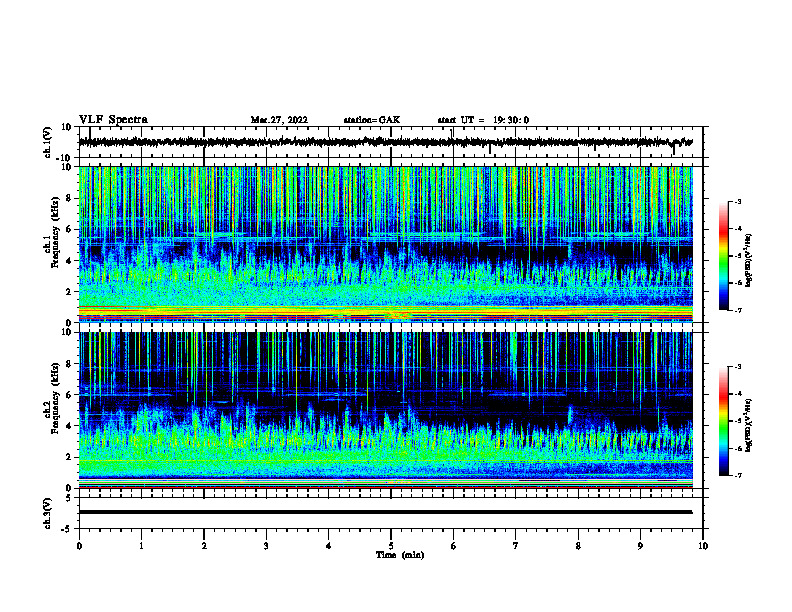Click time axis tick label "4"
Viewport: 792px width, 612px height.
tap(329, 546)
